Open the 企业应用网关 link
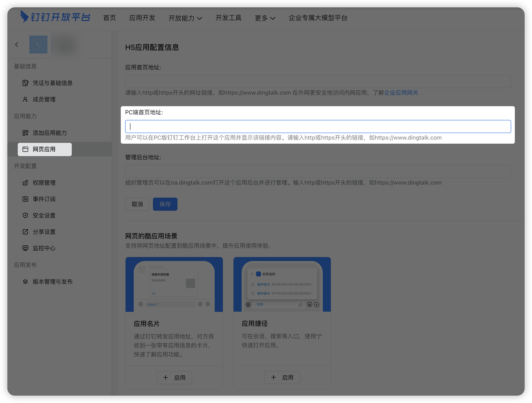This screenshot has width=532, height=403. (401, 93)
